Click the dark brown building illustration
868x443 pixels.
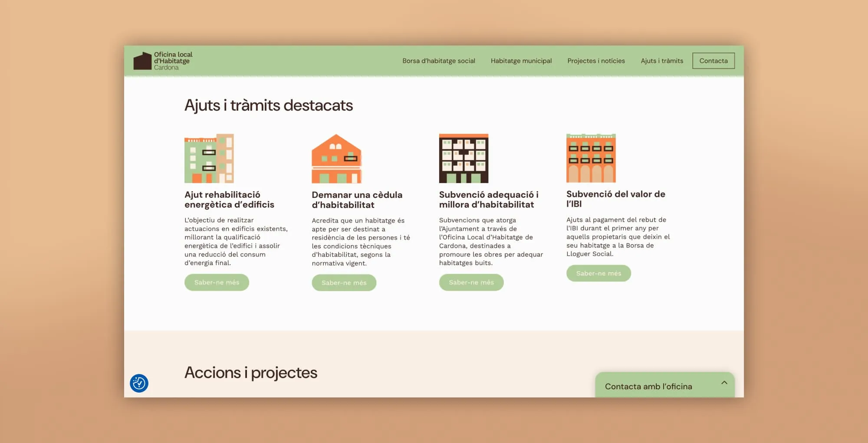[x=464, y=158]
